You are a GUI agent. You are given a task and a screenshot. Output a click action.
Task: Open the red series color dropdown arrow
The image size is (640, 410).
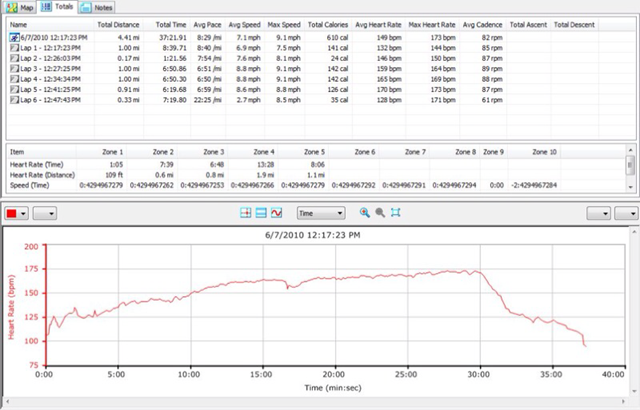[23, 213]
